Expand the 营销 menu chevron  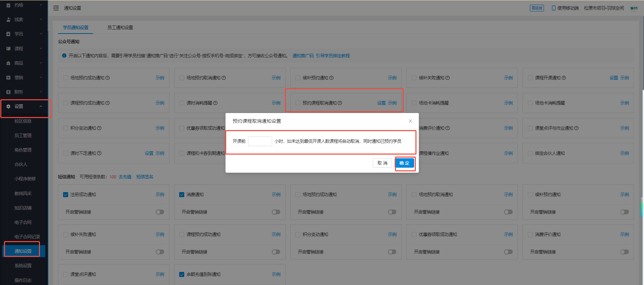[41, 77]
